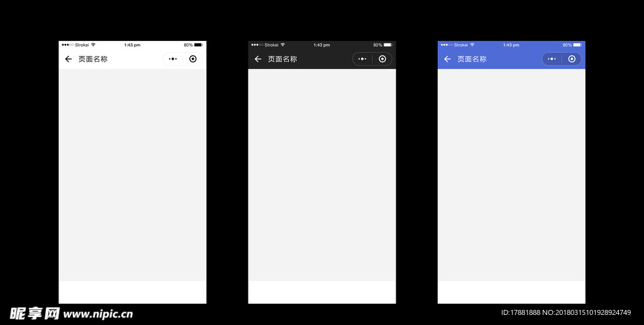Click 1:43 pm time in white-header mockup
Image resolution: width=644 pixels, height=325 pixels.
(132, 45)
